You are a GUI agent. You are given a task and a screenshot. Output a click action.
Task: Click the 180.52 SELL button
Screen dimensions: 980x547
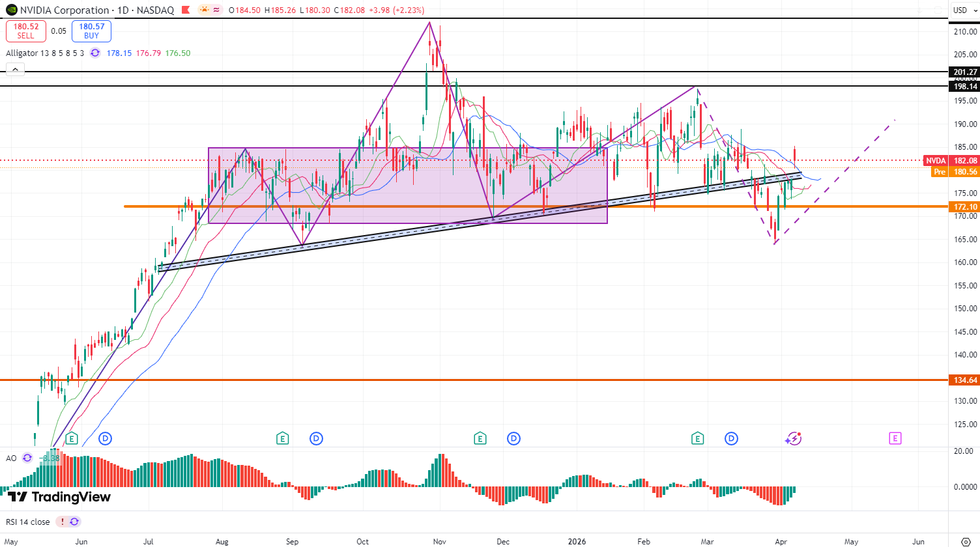click(26, 31)
